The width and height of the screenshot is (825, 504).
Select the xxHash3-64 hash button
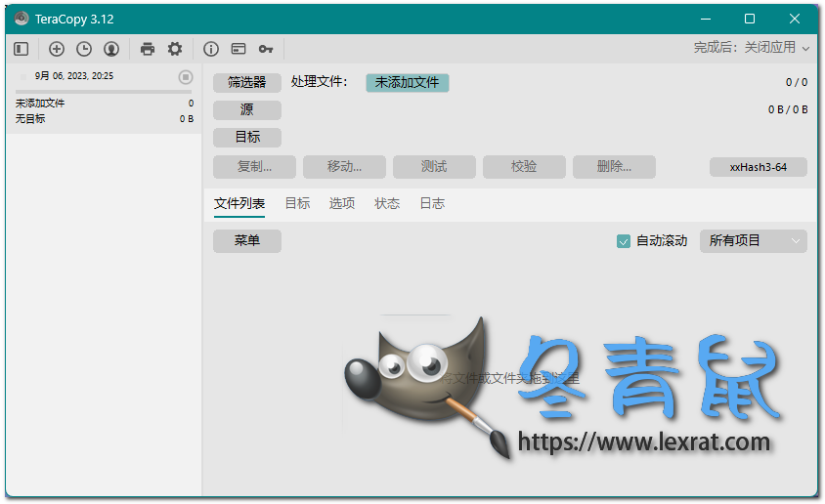click(x=759, y=167)
